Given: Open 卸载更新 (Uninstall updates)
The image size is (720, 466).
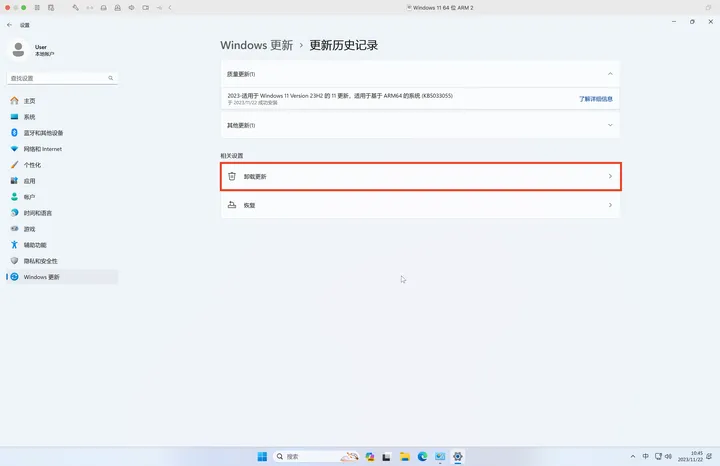Looking at the screenshot, I should point(421,176).
